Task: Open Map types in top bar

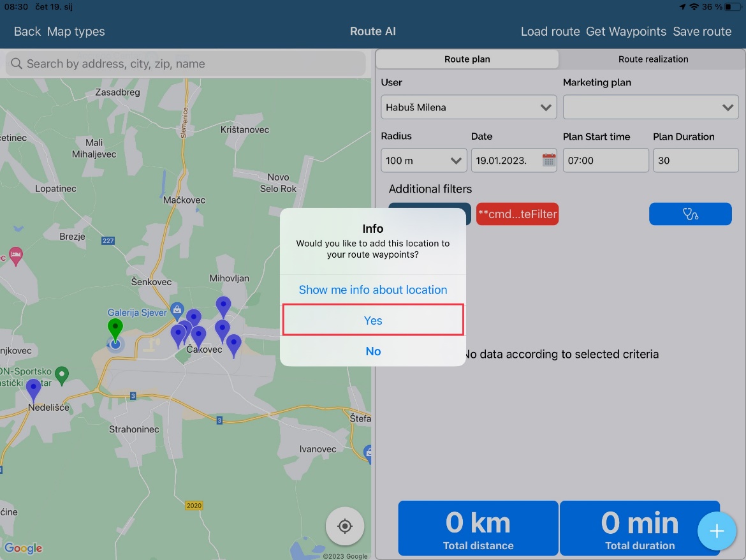Action: pyautogui.click(x=76, y=31)
